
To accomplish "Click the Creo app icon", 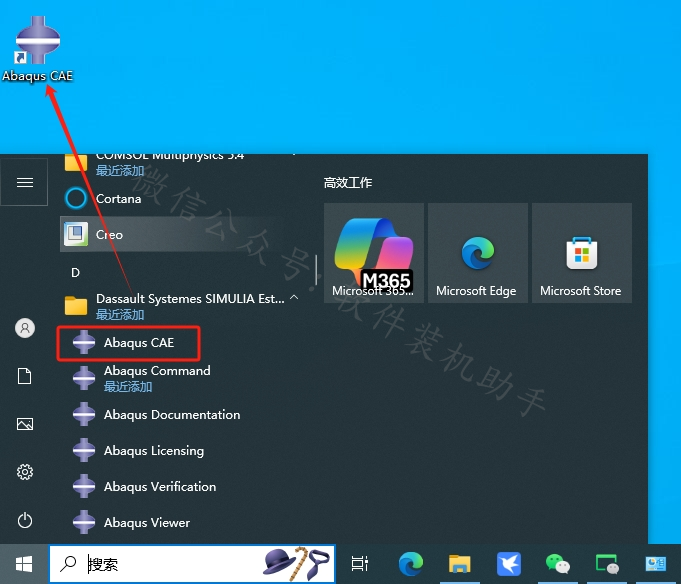I will 76,234.
